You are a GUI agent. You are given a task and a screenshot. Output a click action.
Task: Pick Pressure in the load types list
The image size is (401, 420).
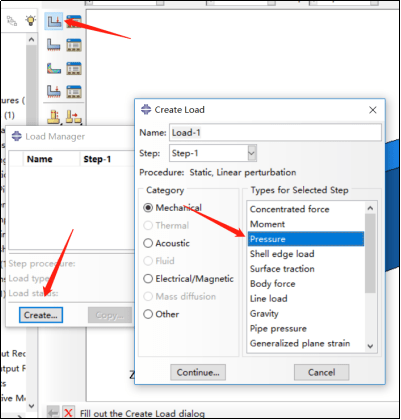pyautogui.click(x=306, y=239)
